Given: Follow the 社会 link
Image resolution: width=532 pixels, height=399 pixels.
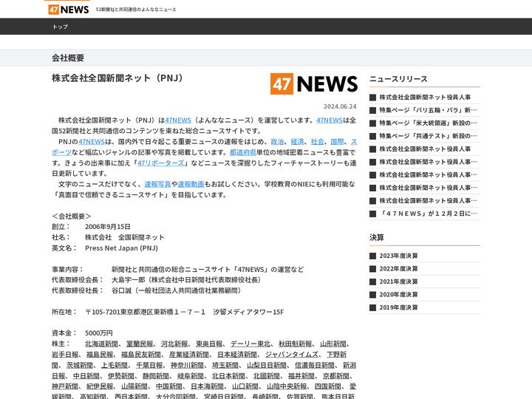Looking at the screenshot, I should (317, 141).
